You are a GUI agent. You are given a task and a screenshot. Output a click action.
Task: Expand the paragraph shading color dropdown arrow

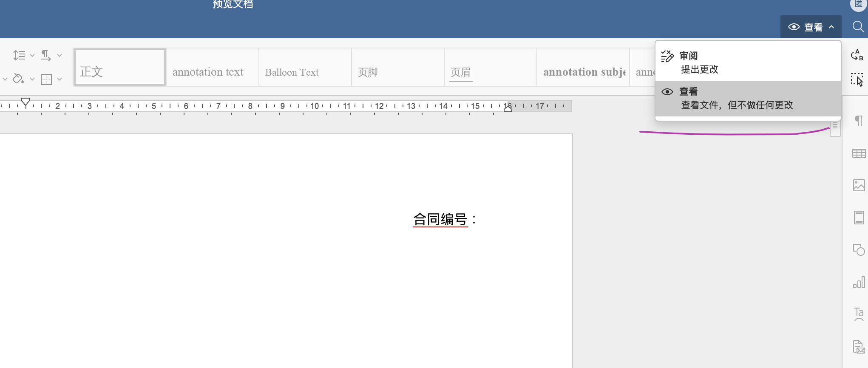pos(32,79)
